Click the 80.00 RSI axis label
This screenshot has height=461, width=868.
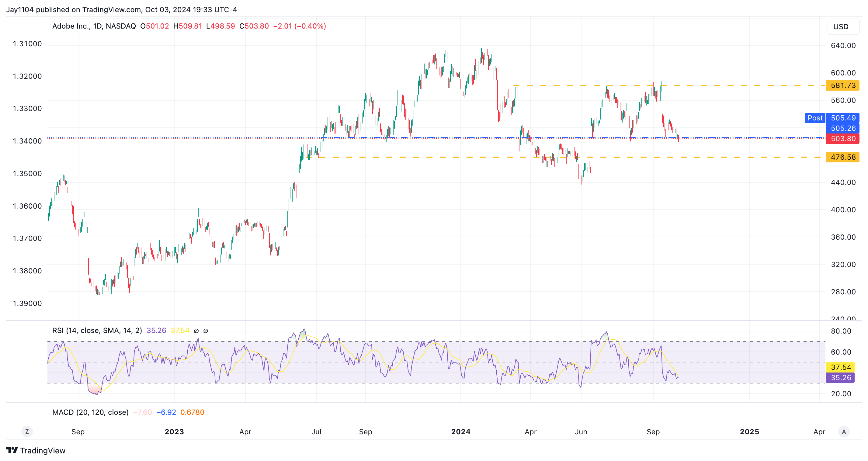click(x=841, y=331)
